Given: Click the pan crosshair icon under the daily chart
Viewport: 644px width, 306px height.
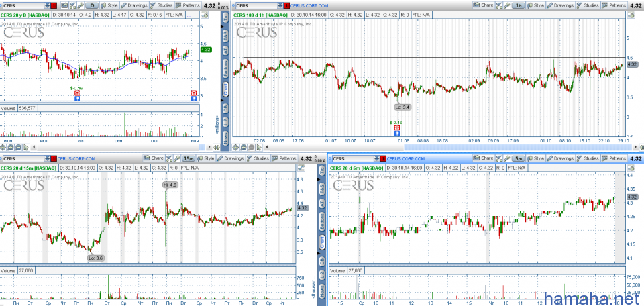Looking at the screenshot, I should point(4,147).
